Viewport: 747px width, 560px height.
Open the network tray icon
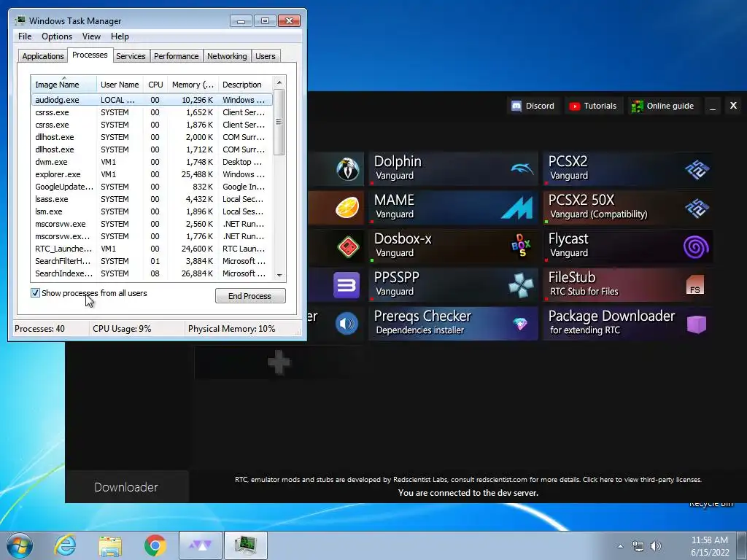pos(638,546)
